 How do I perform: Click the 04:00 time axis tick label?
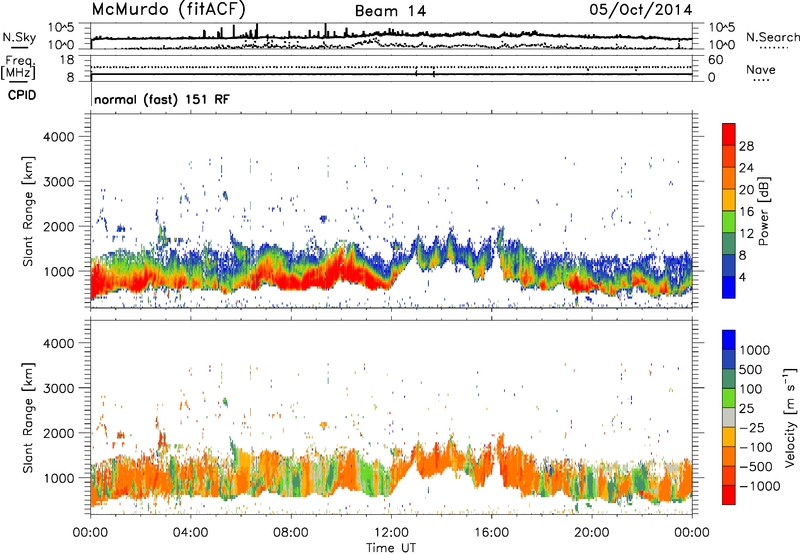190,533
